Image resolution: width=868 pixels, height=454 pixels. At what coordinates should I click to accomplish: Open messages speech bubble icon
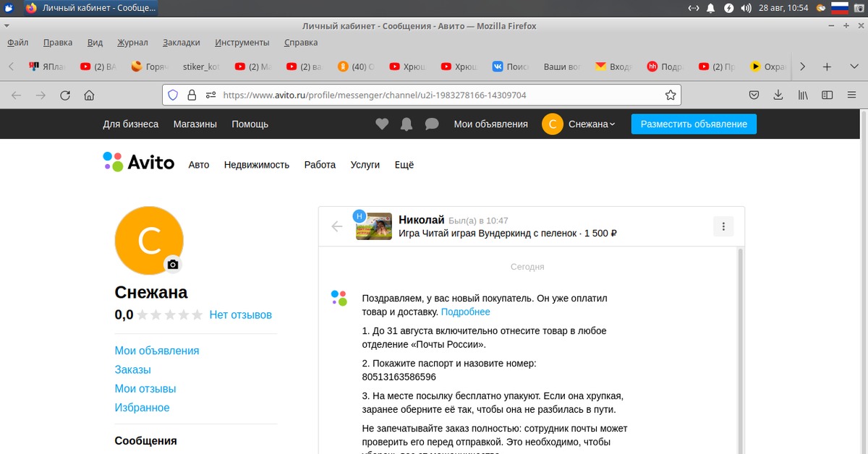pos(432,124)
